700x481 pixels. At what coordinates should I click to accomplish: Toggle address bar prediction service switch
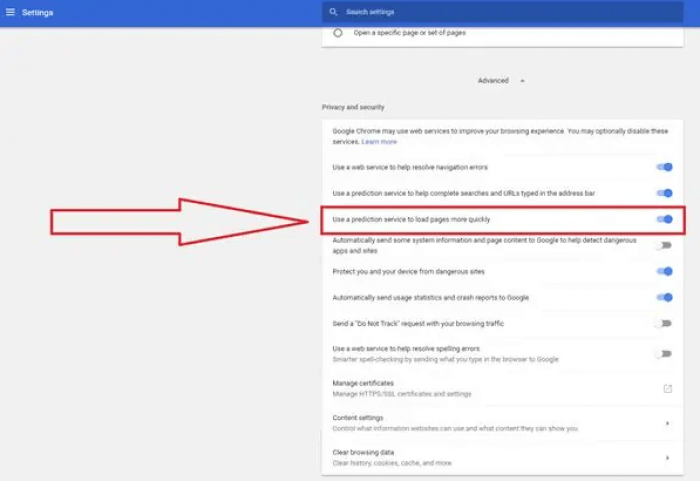pyautogui.click(x=664, y=193)
